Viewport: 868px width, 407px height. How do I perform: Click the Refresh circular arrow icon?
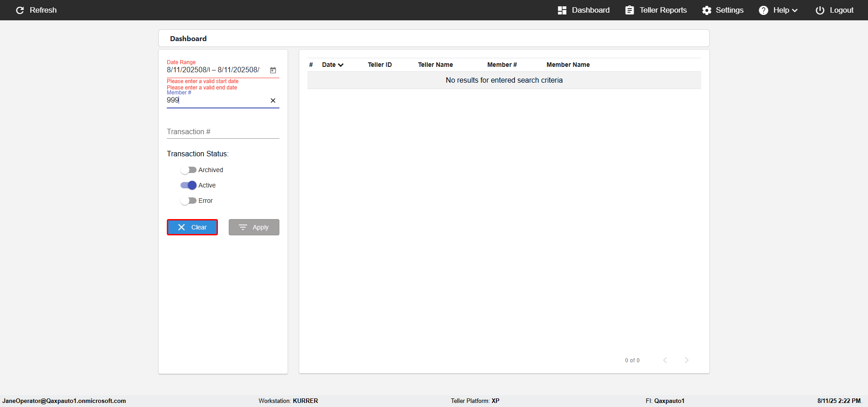(20, 10)
